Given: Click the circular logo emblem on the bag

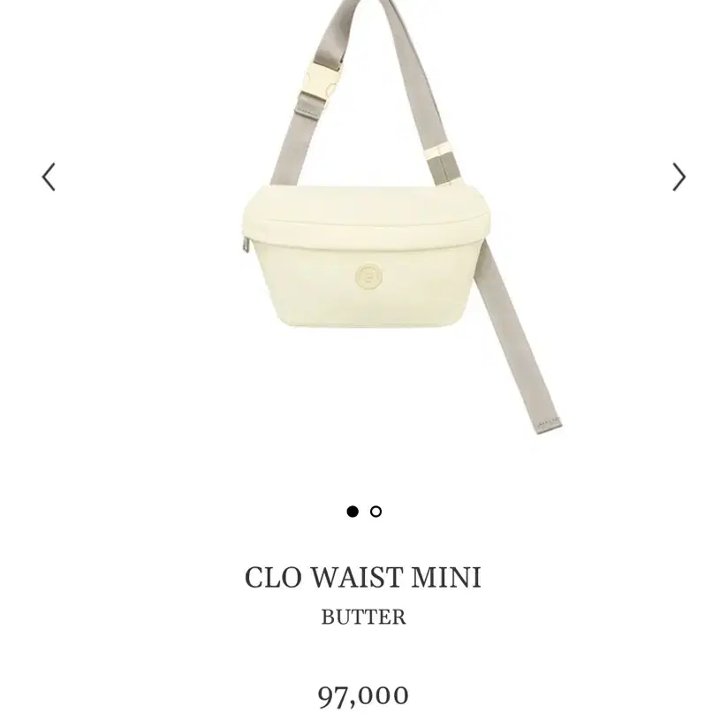Looking at the screenshot, I should [x=369, y=277].
